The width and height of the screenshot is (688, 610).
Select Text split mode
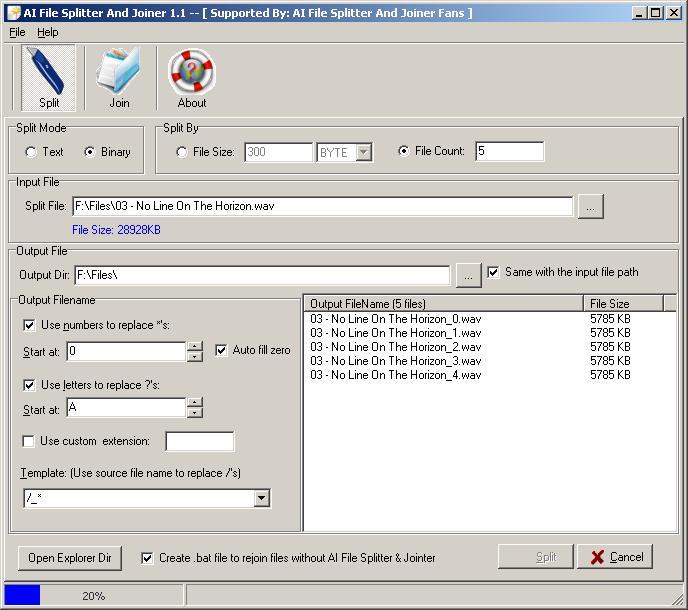pos(32,152)
